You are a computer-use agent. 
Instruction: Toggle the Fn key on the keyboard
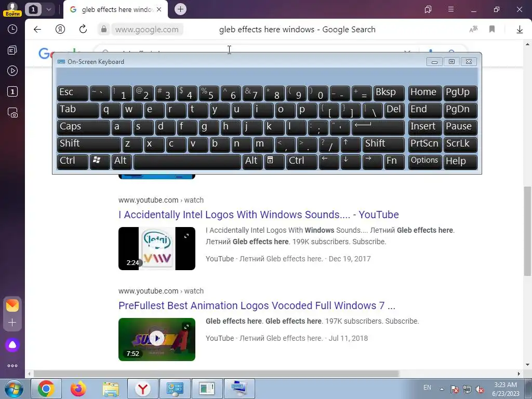[x=394, y=161]
